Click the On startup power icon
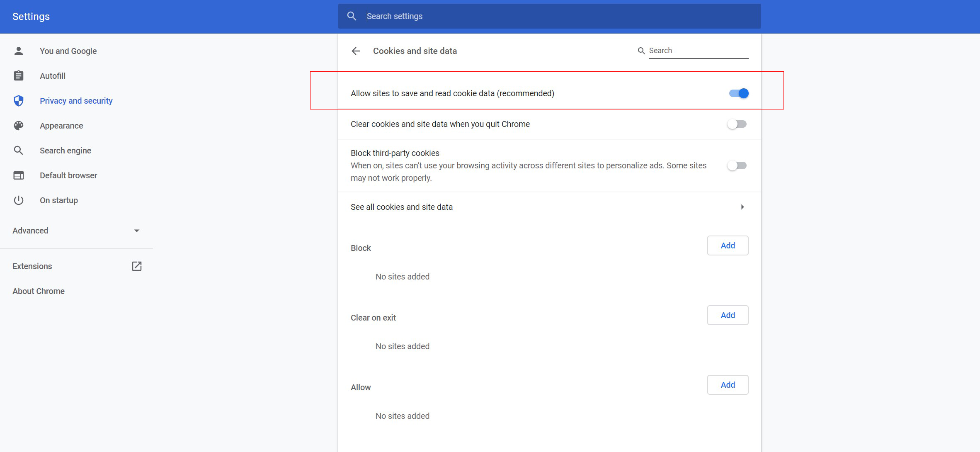The height and width of the screenshot is (452, 980). [x=18, y=200]
